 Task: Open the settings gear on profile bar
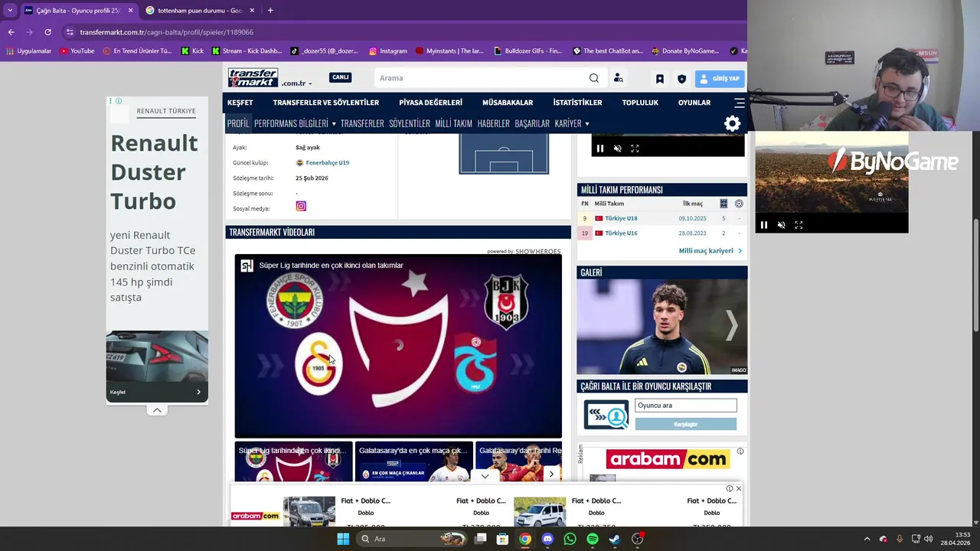pos(732,124)
